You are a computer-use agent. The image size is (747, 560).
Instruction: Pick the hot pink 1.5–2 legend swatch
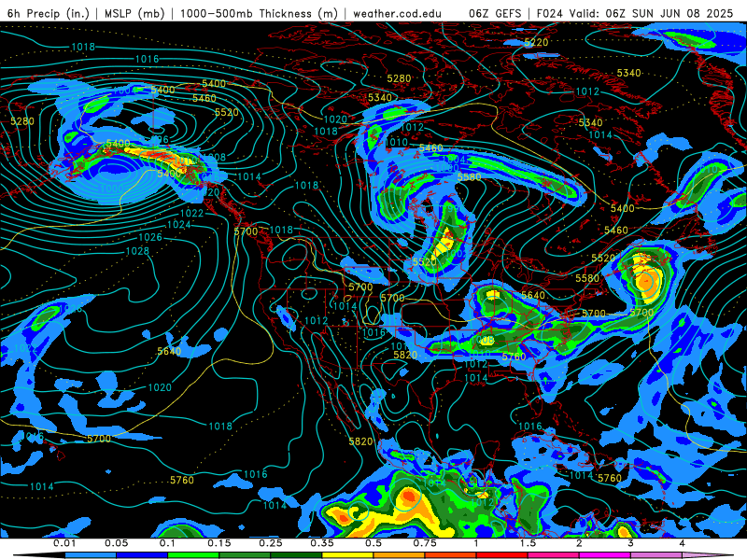tap(554, 555)
